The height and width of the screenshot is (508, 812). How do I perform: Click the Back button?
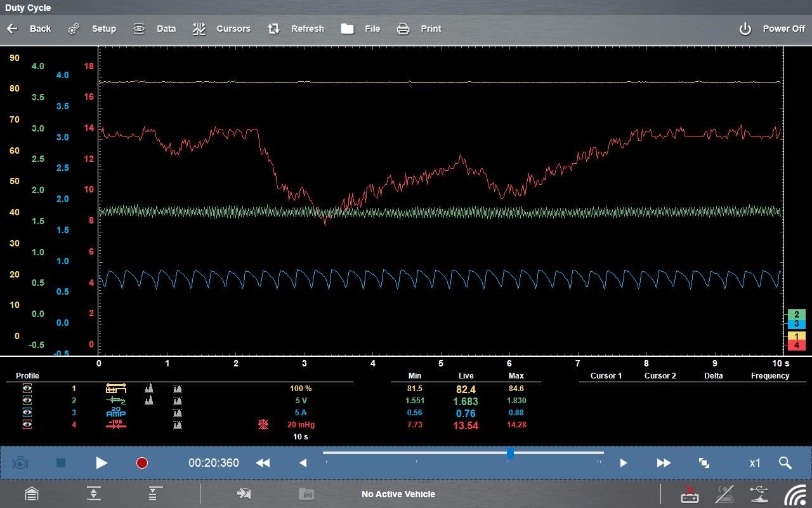click(x=29, y=29)
